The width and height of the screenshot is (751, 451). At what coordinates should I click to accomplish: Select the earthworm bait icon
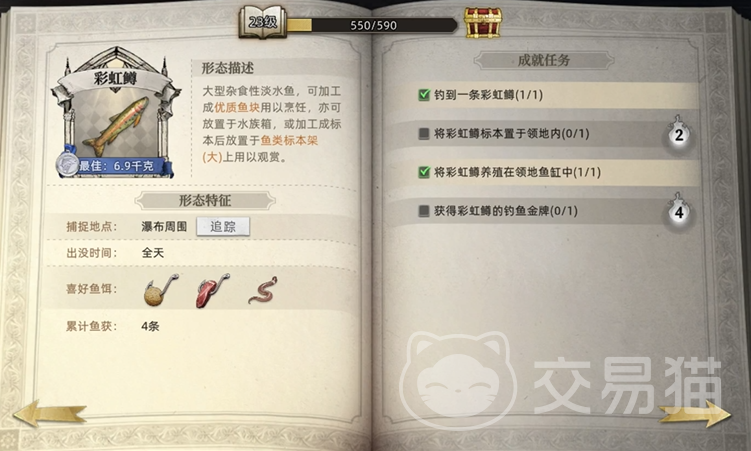(263, 290)
